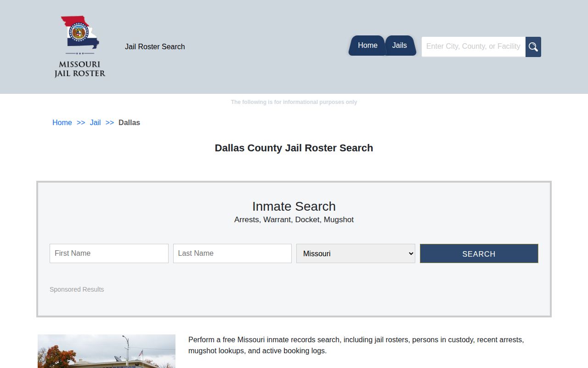Click the First Name input field

point(109,253)
